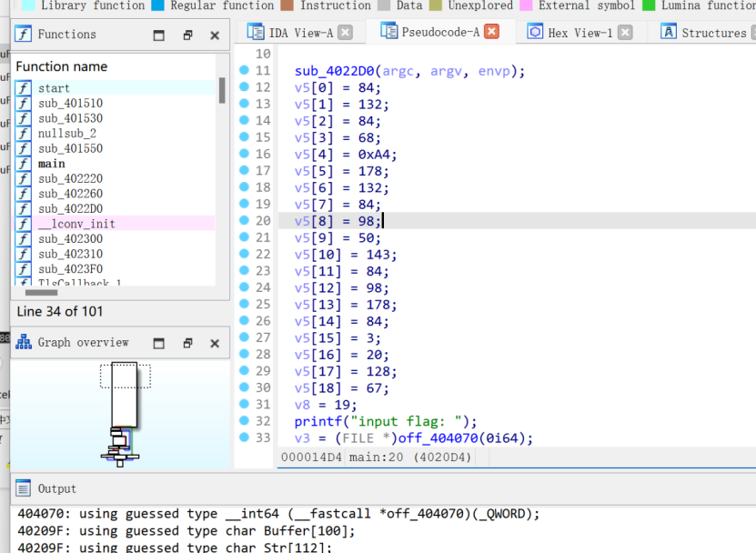Undock the Graph overview panel
Screen dimensions: 756x553
tap(187, 343)
